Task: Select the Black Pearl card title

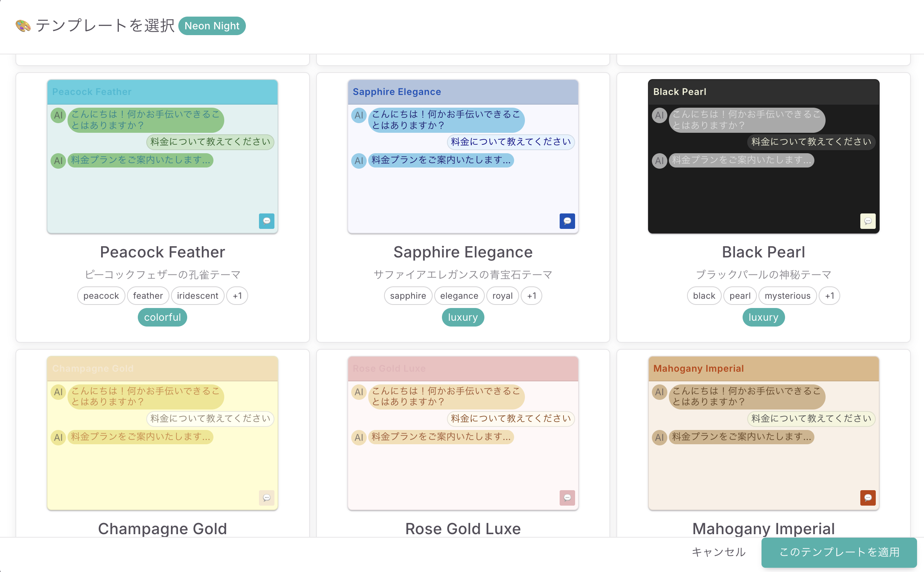Action: (x=763, y=252)
